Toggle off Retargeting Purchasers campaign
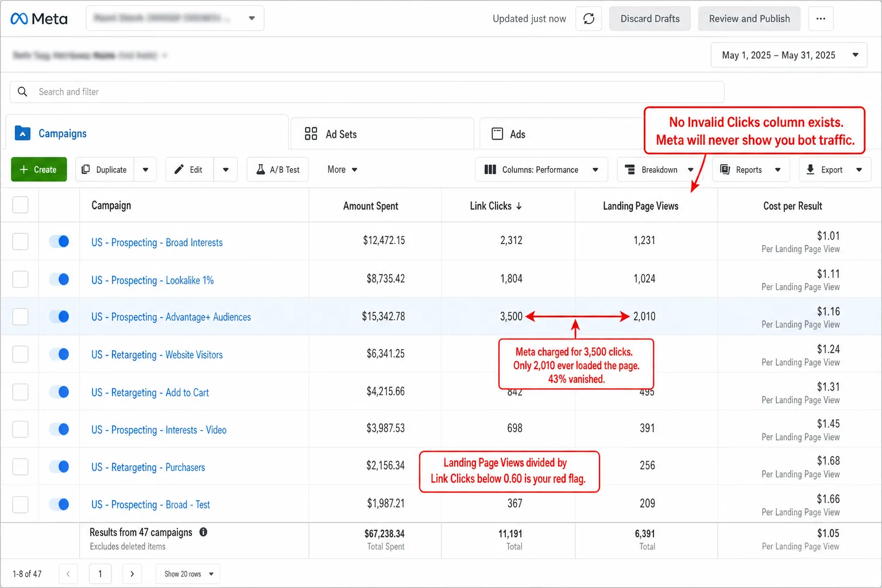The height and width of the screenshot is (588, 882). pos(59,466)
